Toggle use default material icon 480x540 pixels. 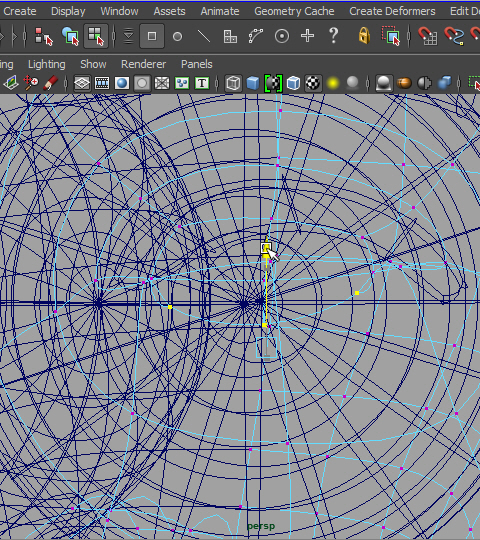coord(273,83)
